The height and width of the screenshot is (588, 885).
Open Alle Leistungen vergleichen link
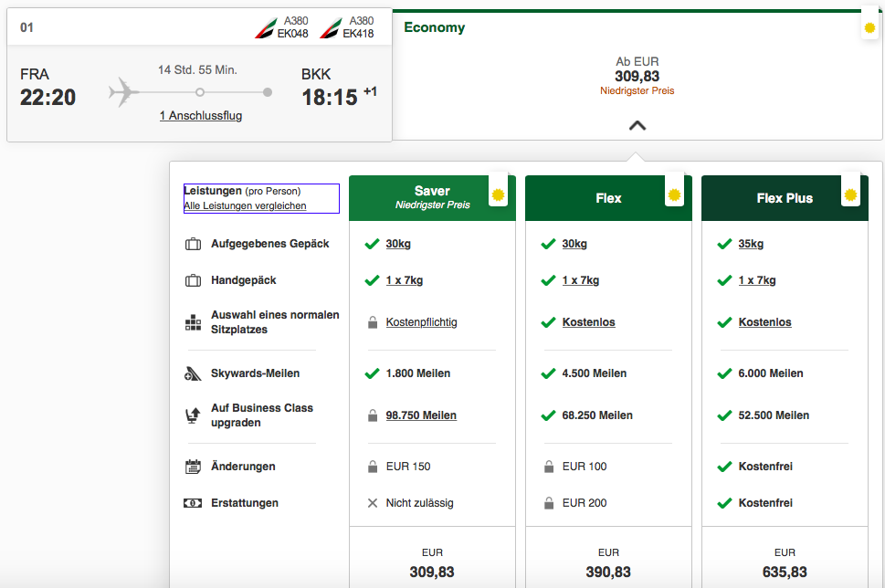[245, 206]
